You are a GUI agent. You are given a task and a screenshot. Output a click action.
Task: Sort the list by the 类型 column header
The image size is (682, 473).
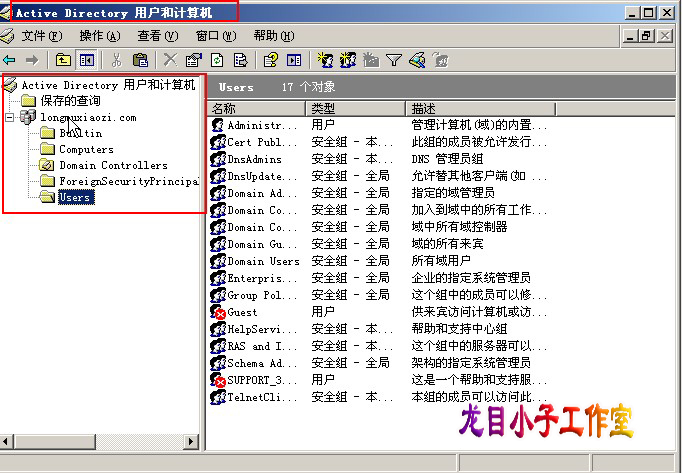pos(355,108)
